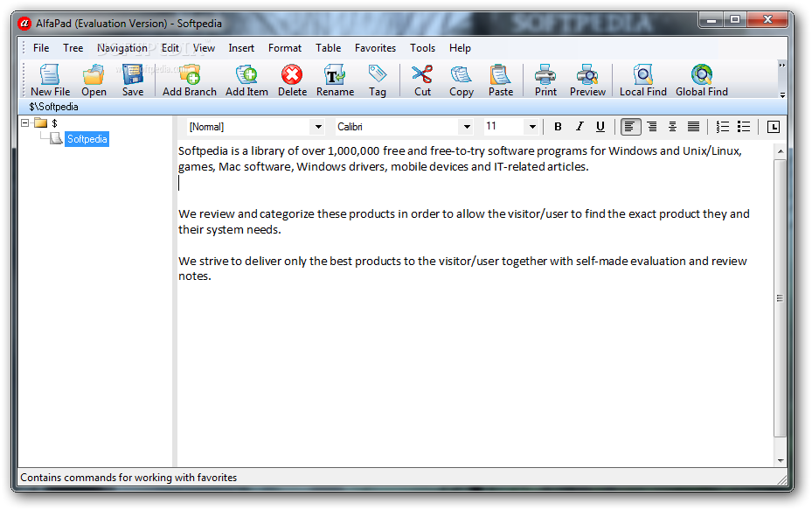Viewport: 812px width, 510px height.
Task: Click the scrollbar up arrow
Action: (780, 151)
